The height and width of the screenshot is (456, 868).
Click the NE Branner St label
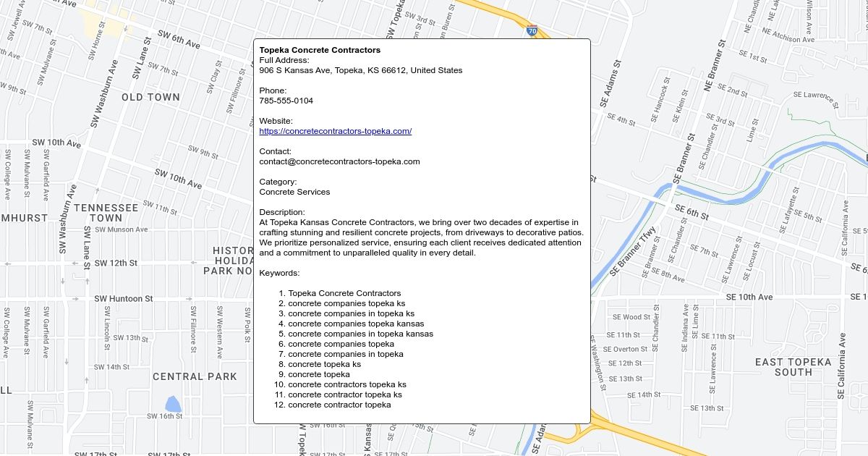[x=714, y=65]
